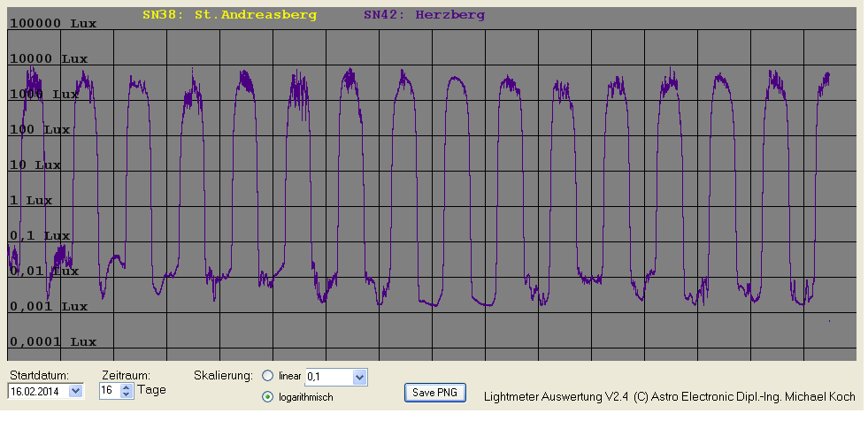868x421 pixels.
Task: Click the Startdatum: label
Action: coord(37,375)
